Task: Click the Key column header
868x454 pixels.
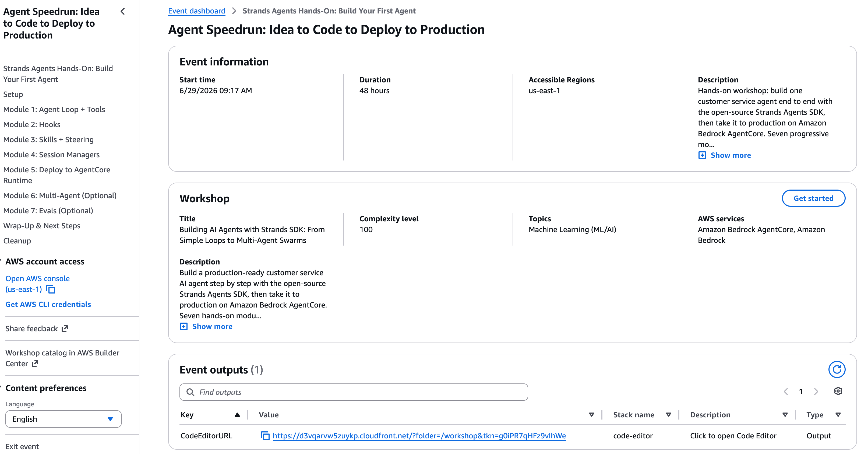Action: click(x=187, y=415)
